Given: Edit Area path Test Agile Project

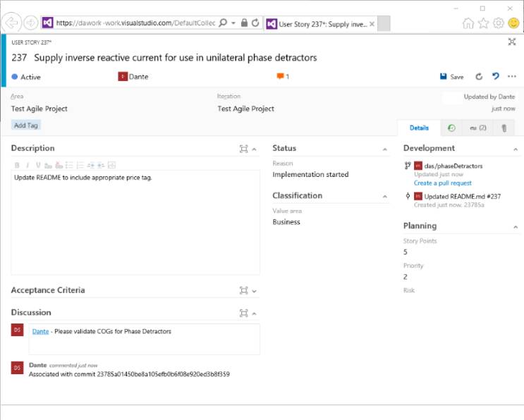Looking at the screenshot, I should [x=39, y=109].
